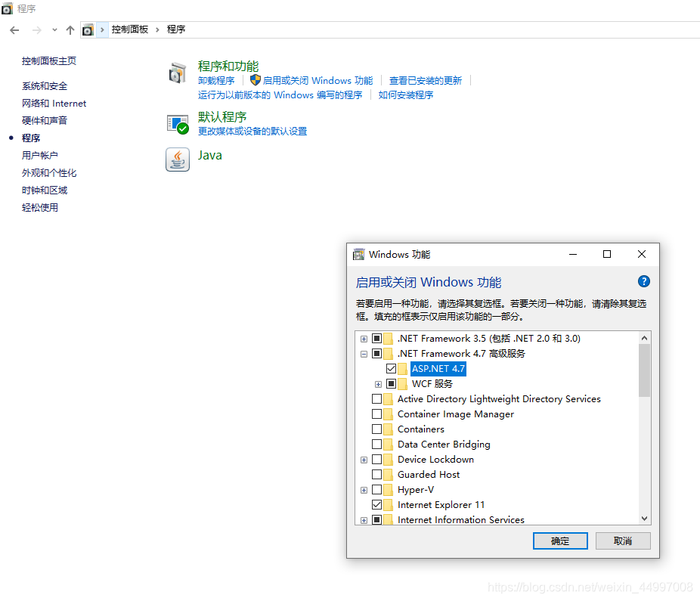Click the Programs and Features icon
This screenshot has width=700, height=601.
pyautogui.click(x=178, y=73)
